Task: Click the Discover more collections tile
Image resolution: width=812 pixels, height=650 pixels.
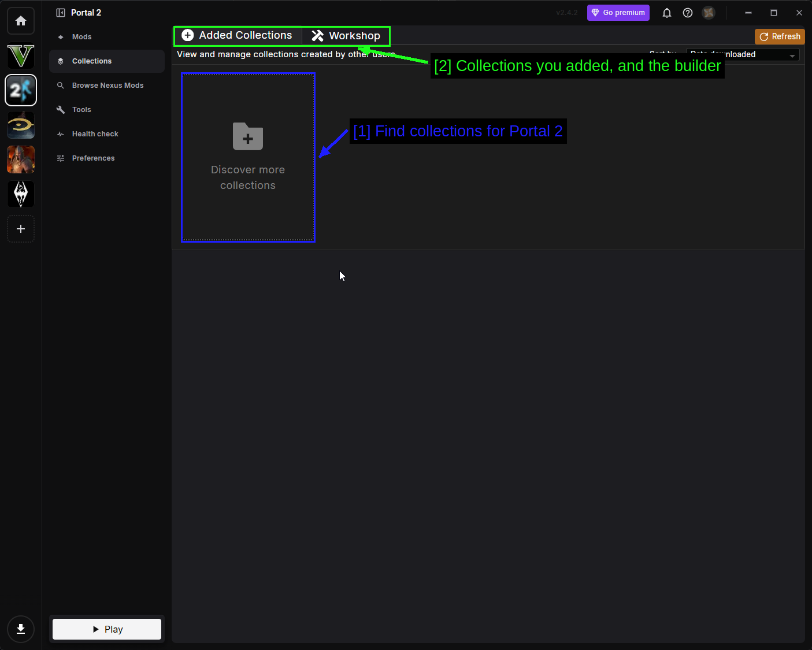Action: tap(248, 157)
